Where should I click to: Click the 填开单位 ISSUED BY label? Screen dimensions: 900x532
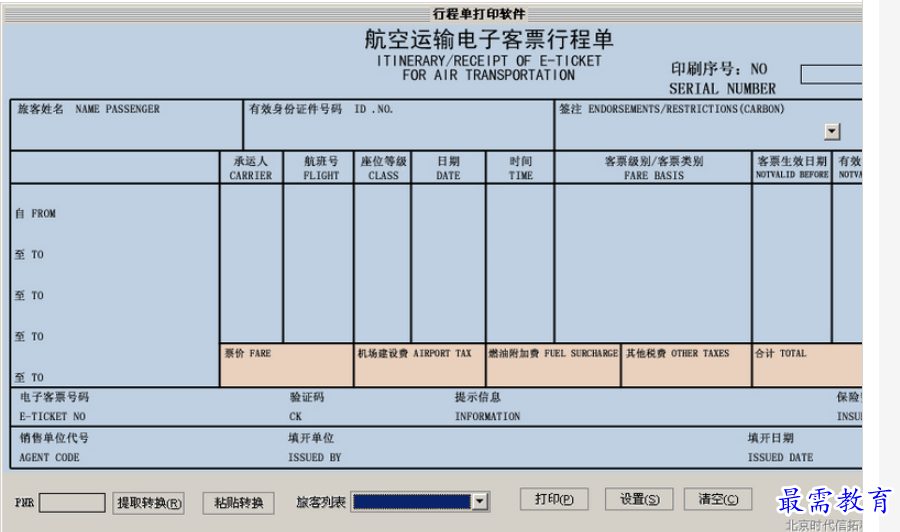(x=315, y=448)
